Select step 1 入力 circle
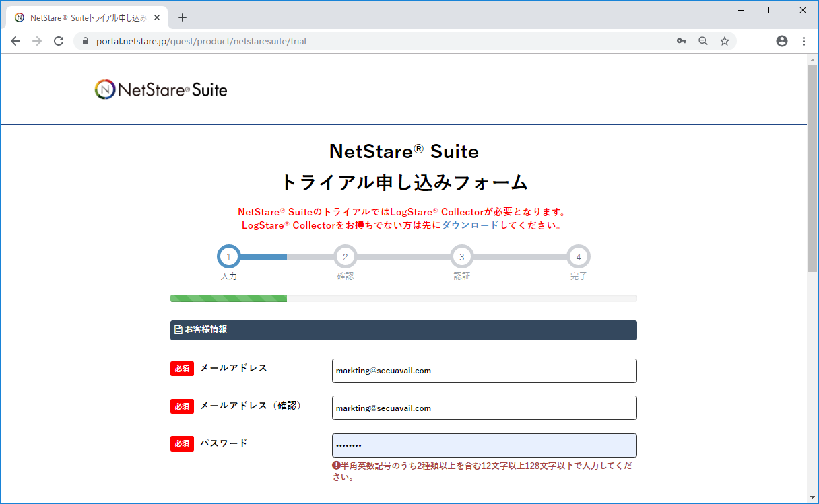Image resolution: width=819 pixels, height=504 pixels. tap(228, 256)
